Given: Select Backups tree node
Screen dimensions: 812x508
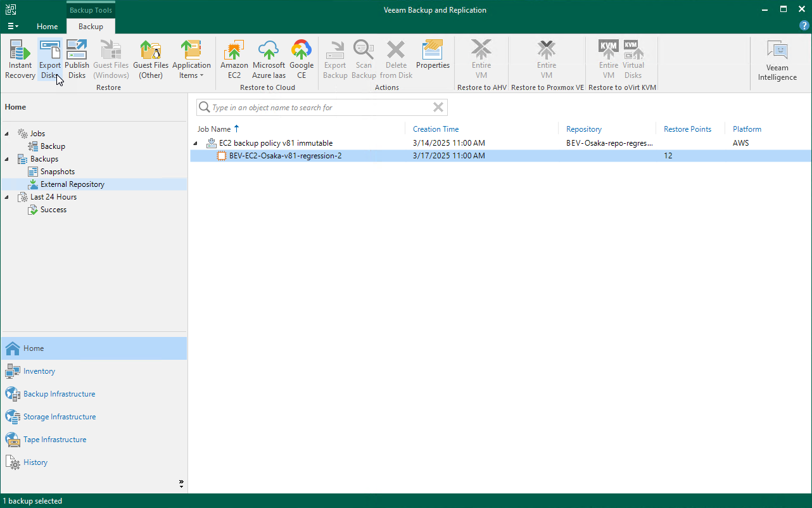Looking at the screenshot, I should tap(44, 159).
